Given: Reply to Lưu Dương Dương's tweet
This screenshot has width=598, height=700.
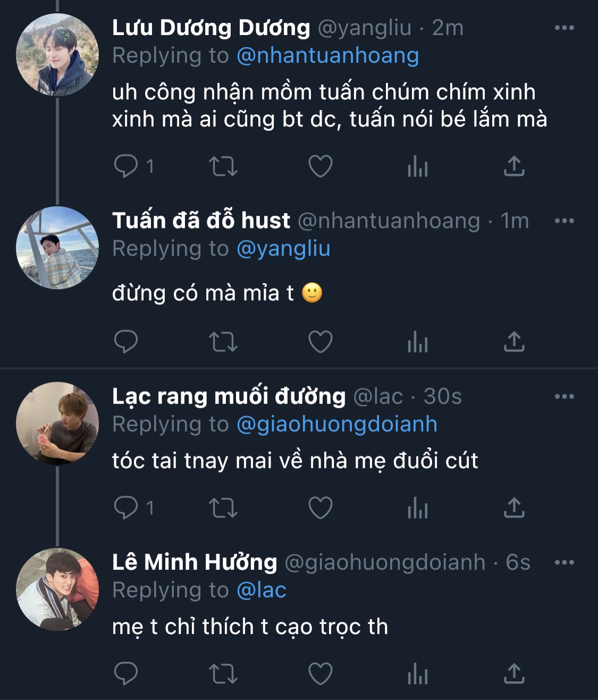Looking at the screenshot, I should coord(126,166).
